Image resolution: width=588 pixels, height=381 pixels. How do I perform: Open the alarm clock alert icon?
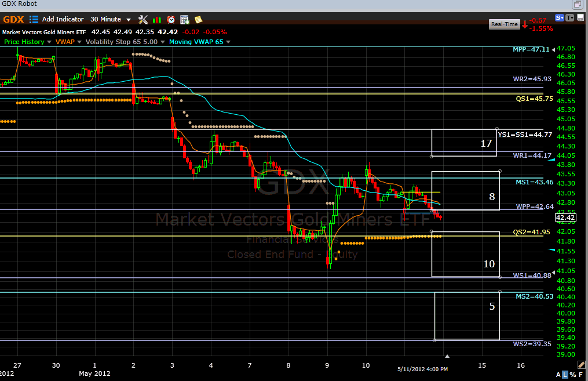(171, 20)
